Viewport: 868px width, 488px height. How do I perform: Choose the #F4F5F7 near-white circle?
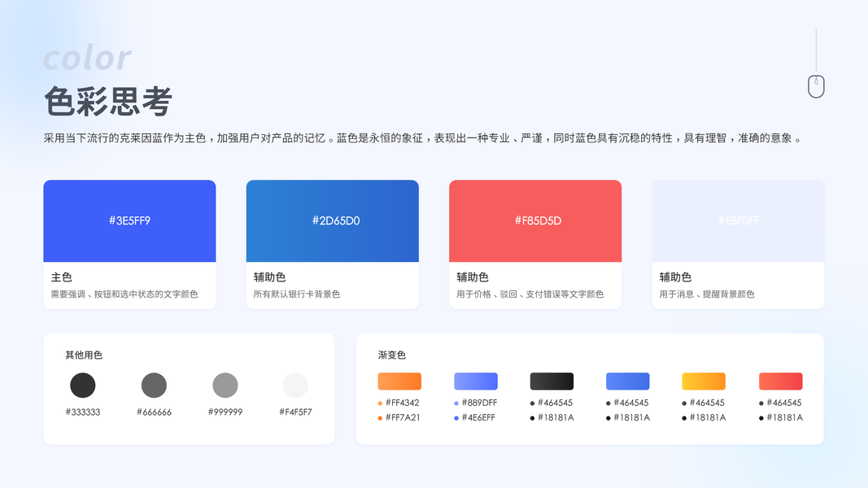pos(295,385)
